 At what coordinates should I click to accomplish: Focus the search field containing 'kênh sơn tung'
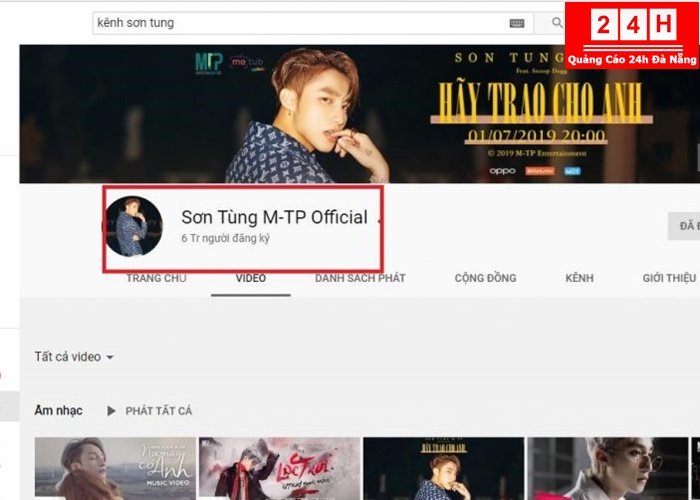(x=312, y=23)
